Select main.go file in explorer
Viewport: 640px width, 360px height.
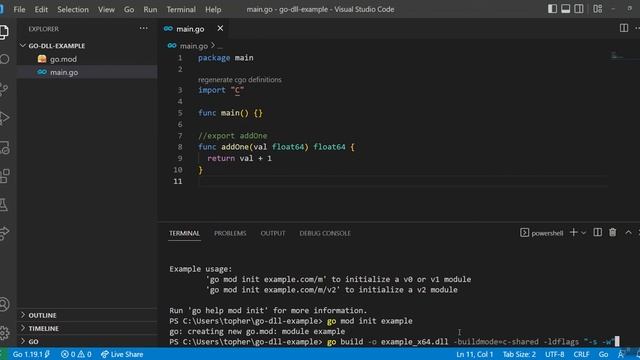(x=64, y=72)
